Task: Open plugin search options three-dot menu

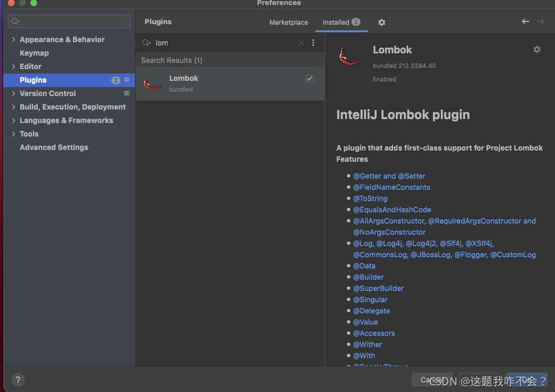Action: coord(313,43)
